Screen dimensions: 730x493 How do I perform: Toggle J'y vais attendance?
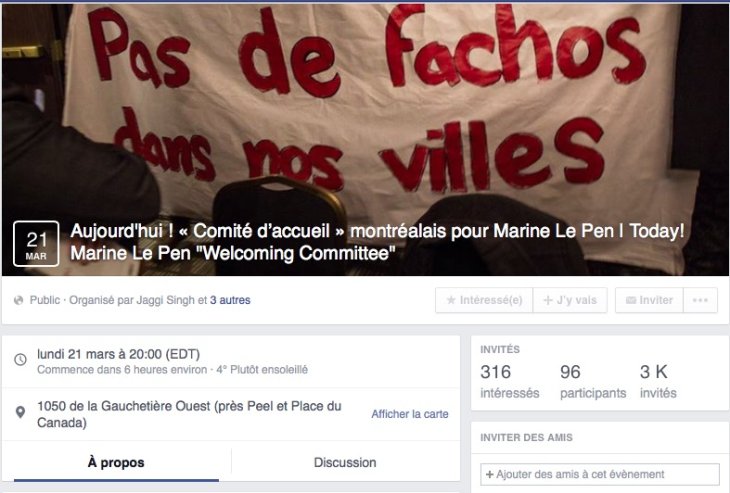point(570,300)
